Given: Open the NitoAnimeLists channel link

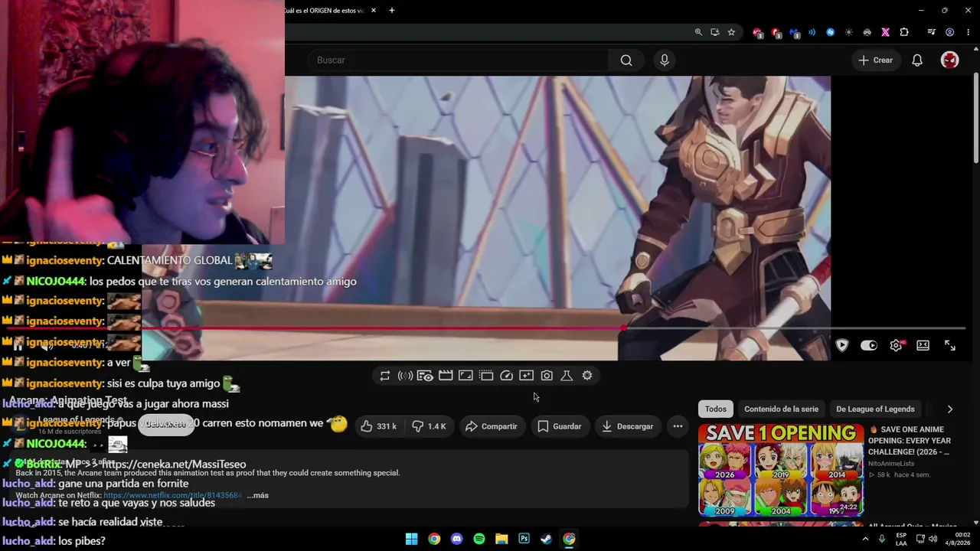Looking at the screenshot, I should (x=891, y=464).
